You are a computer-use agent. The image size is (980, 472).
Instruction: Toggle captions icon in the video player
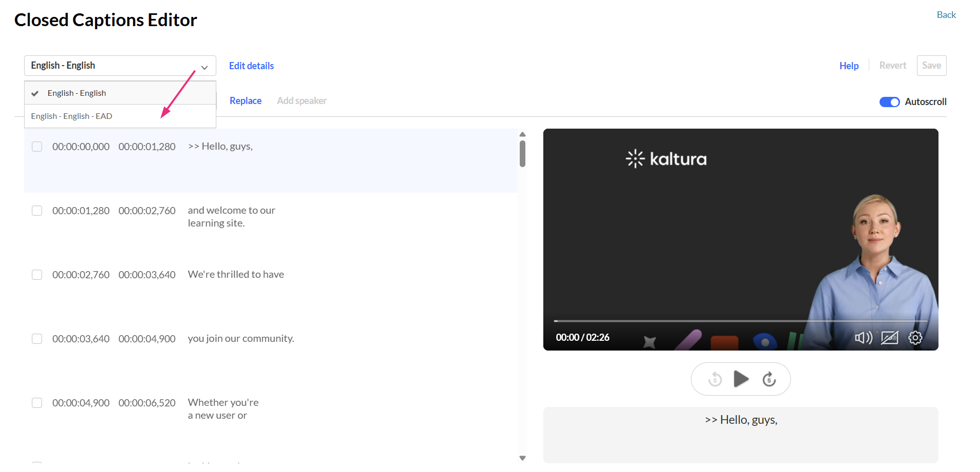[890, 338]
